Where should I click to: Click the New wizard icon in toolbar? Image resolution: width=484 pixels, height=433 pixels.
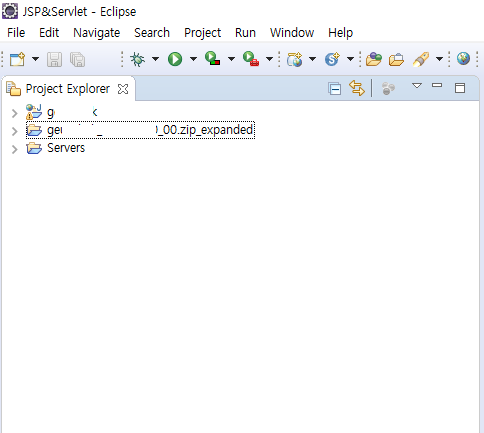(x=17, y=59)
